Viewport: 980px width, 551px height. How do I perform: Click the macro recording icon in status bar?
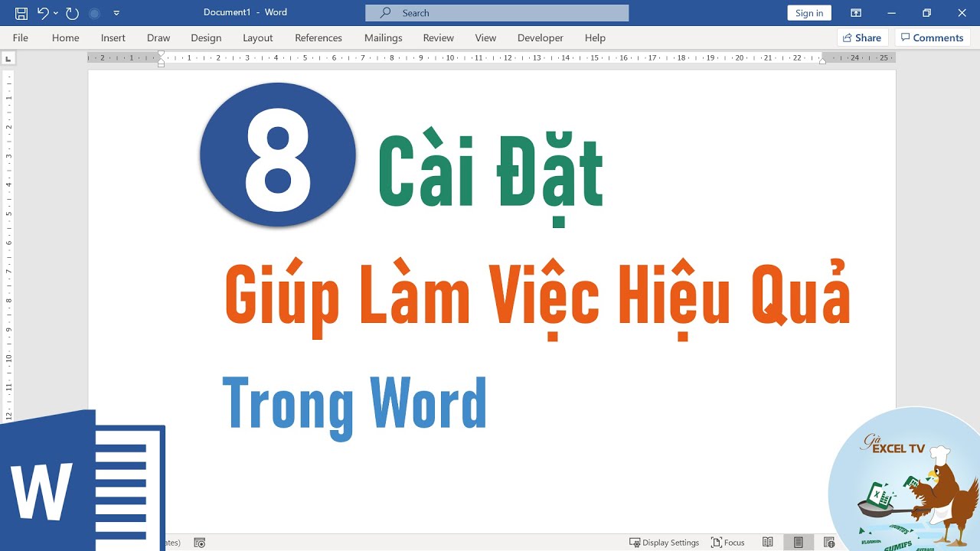199,543
